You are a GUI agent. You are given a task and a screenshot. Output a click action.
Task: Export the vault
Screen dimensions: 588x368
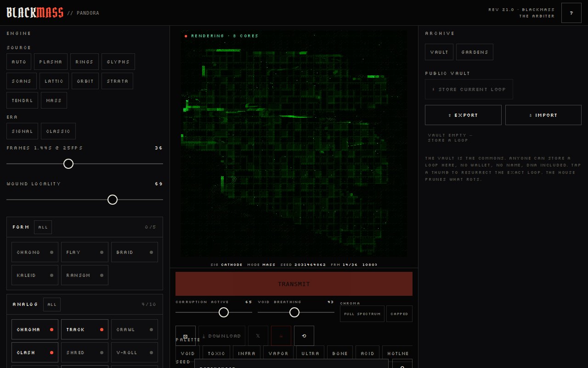tap(463, 115)
